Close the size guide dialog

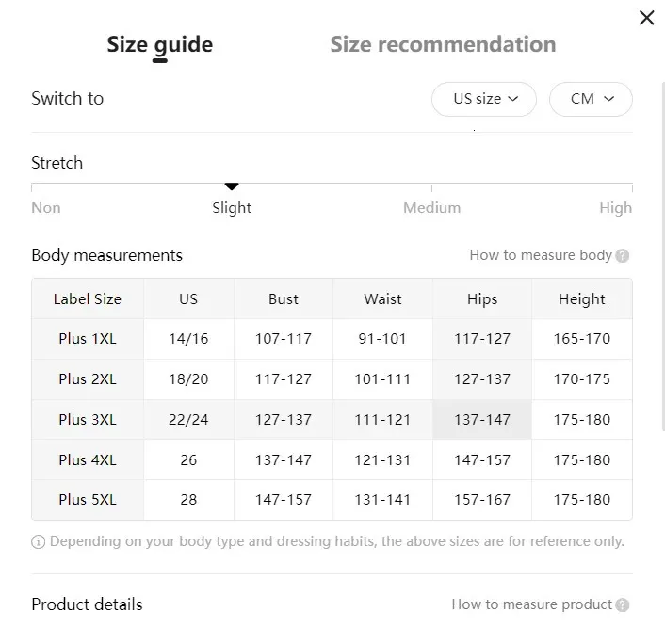646,18
